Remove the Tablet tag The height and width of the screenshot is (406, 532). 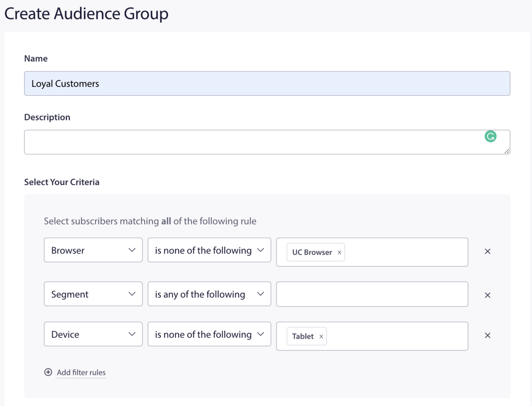tap(321, 337)
